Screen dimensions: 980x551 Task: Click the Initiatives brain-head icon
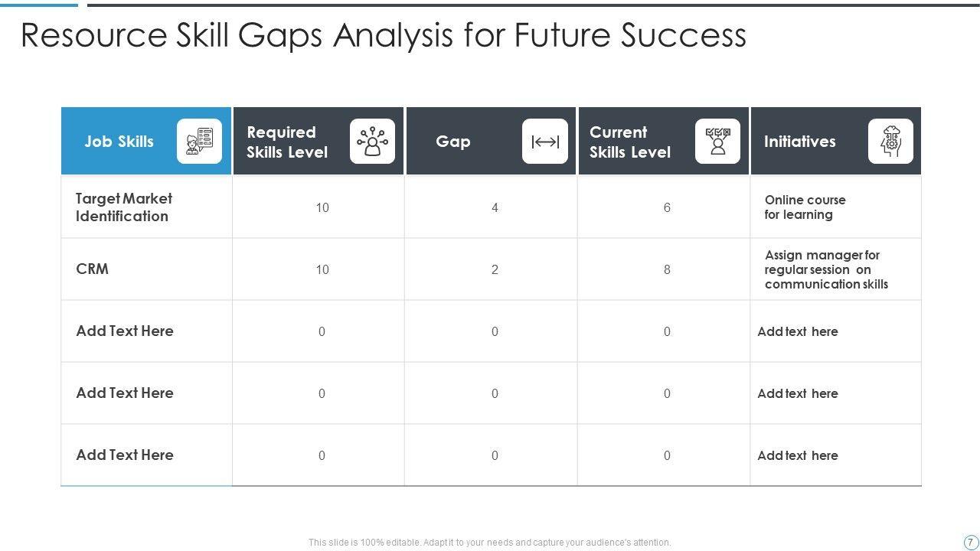890,142
